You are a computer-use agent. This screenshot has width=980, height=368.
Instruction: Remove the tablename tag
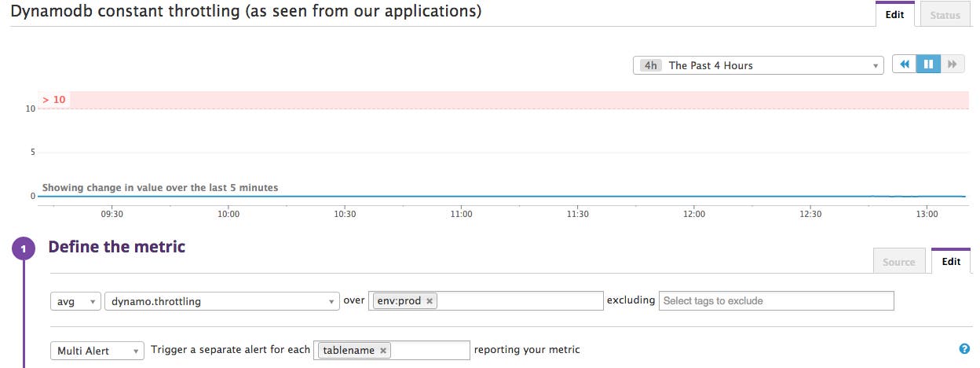click(382, 351)
